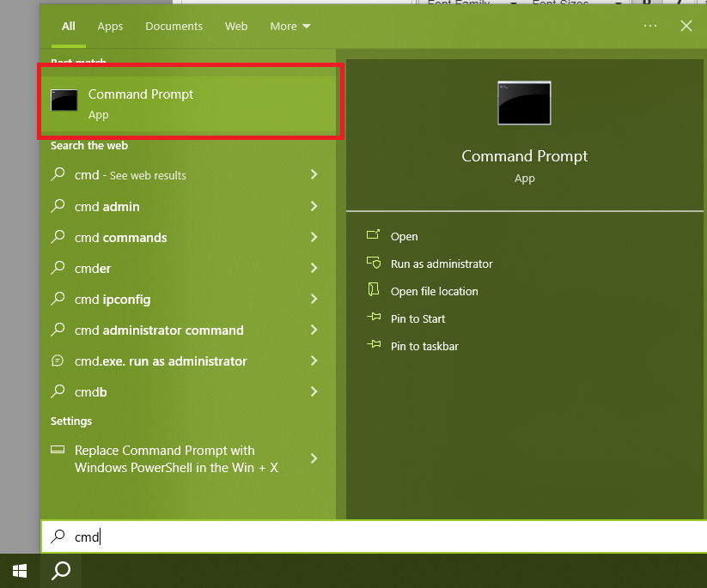Click Open in the Command Prompt actions
This screenshot has width=707, height=588.
(404, 237)
